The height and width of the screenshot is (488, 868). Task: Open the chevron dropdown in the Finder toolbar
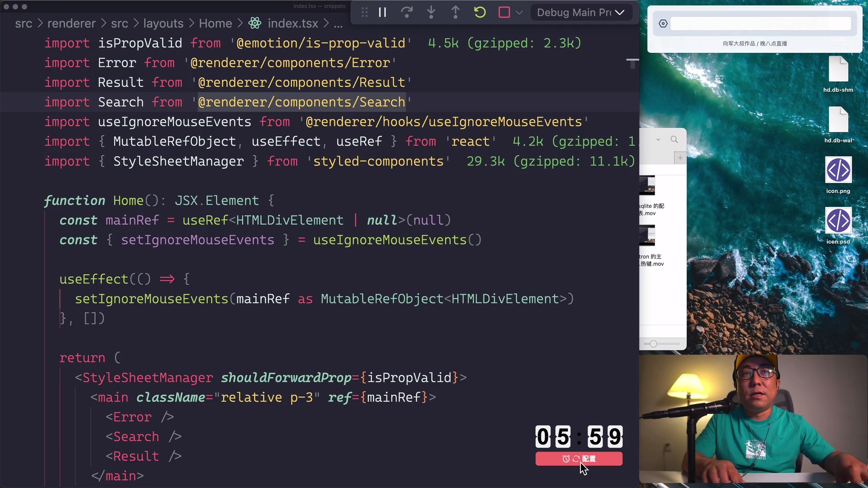coord(658,140)
